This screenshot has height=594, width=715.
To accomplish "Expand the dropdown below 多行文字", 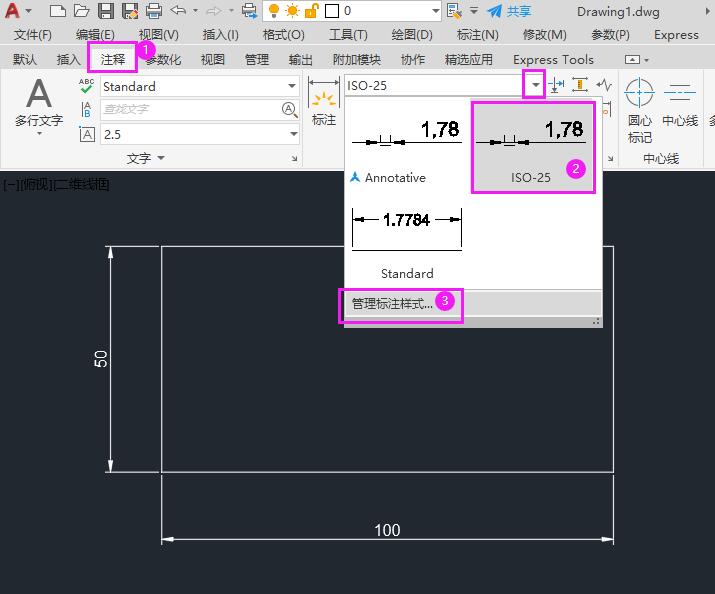I will [39, 133].
